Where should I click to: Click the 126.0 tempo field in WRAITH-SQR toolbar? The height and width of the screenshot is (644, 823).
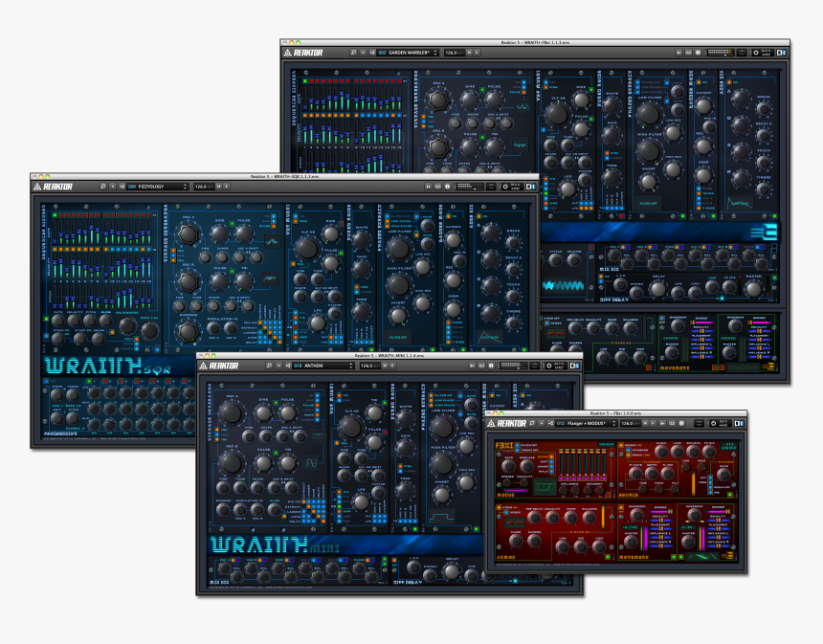point(204,187)
